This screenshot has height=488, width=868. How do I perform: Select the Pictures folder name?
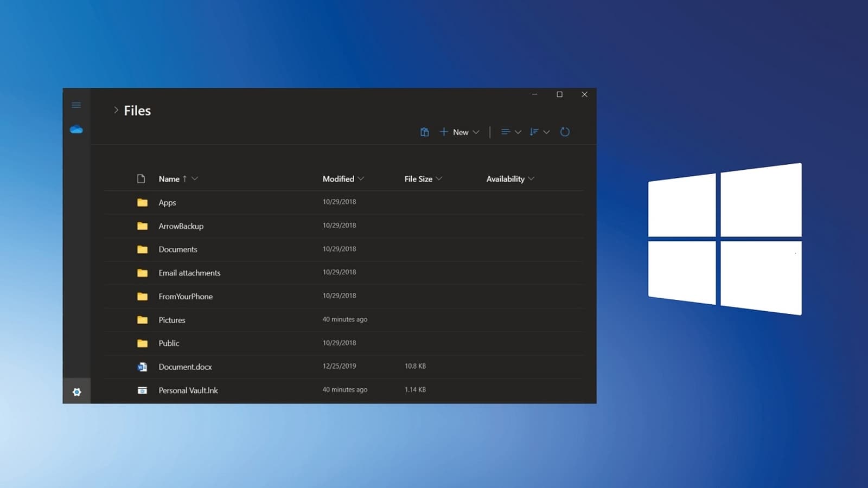[172, 320]
